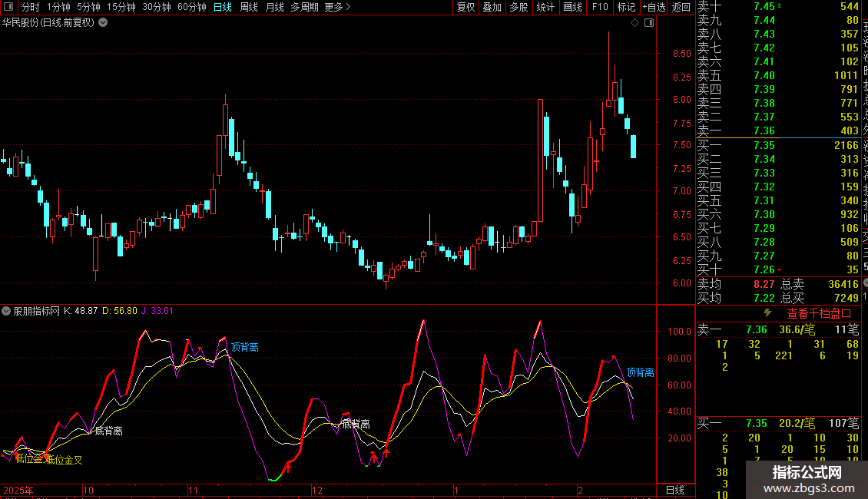
Task: Click the 总买 7249 value
Action: (x=846, y=298)
